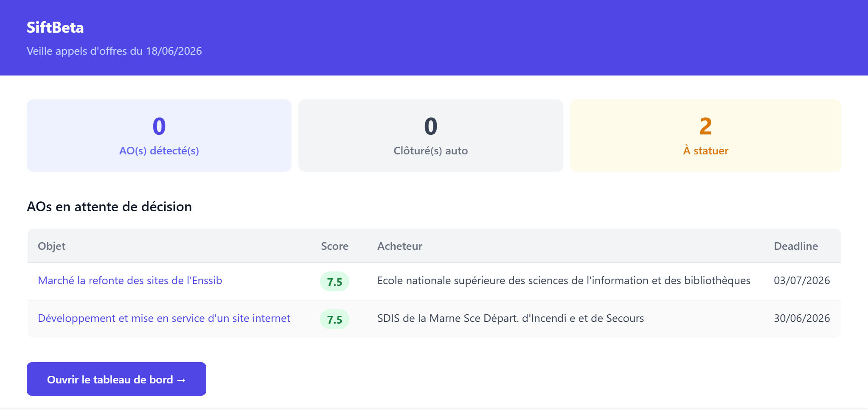Open the 'Développement et mise en service d'un site internet' link
This screenshot has height=411, width=868.
(164, 318)
